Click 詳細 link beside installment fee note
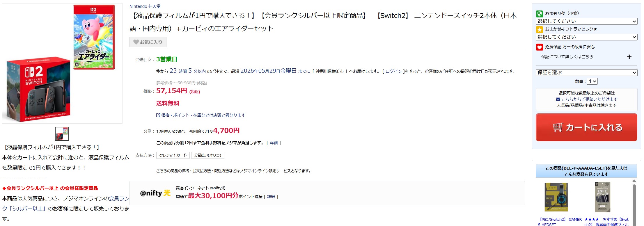This screenshot has width=644, height=226. tap(274, 143)
